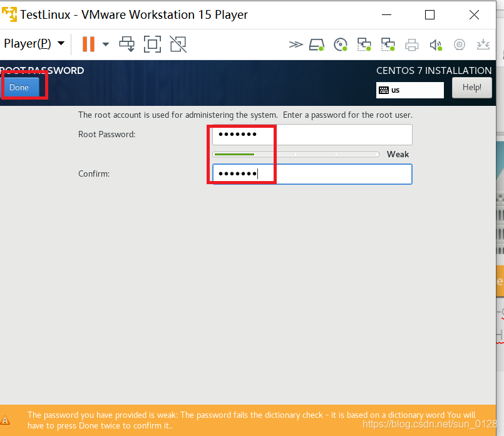Click the Weak strength label
The image size is (504, 436).
(398, 154)
